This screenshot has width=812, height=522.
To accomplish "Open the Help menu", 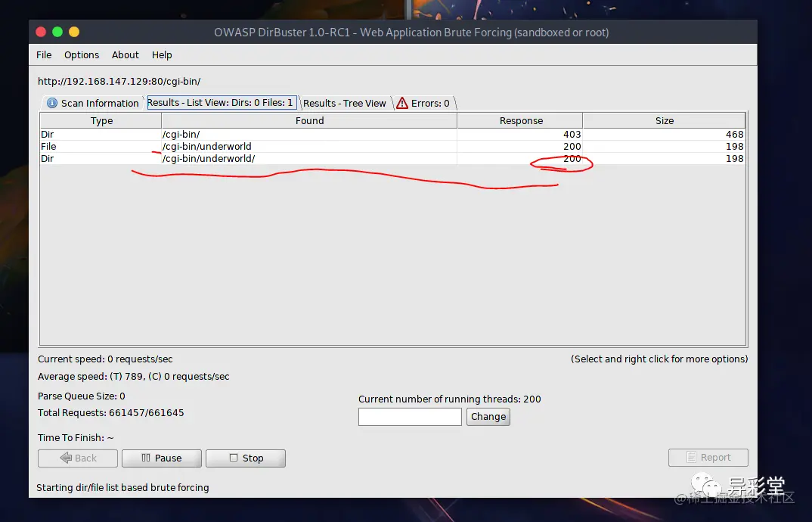I will [162, 55].
